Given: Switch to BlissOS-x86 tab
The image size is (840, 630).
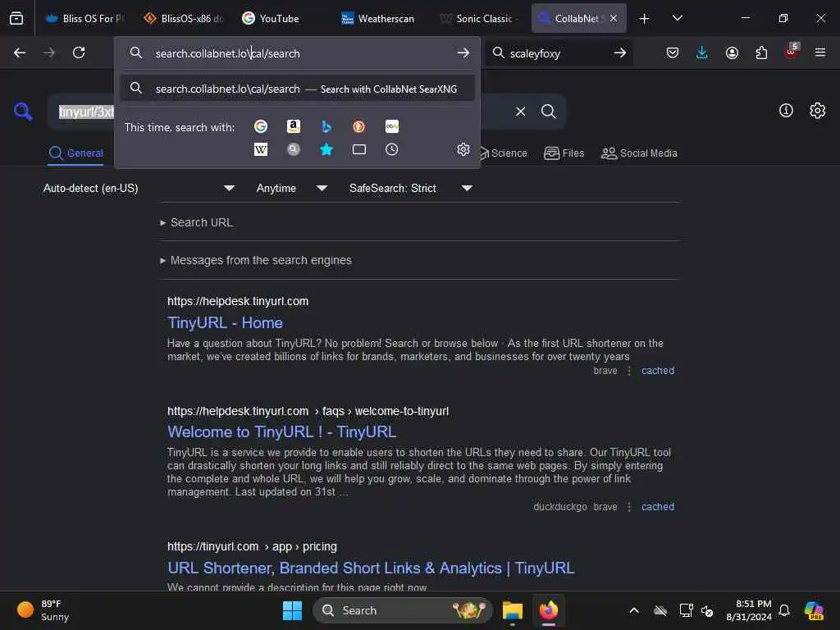Looking at the screenshot, I should (183, 18).
